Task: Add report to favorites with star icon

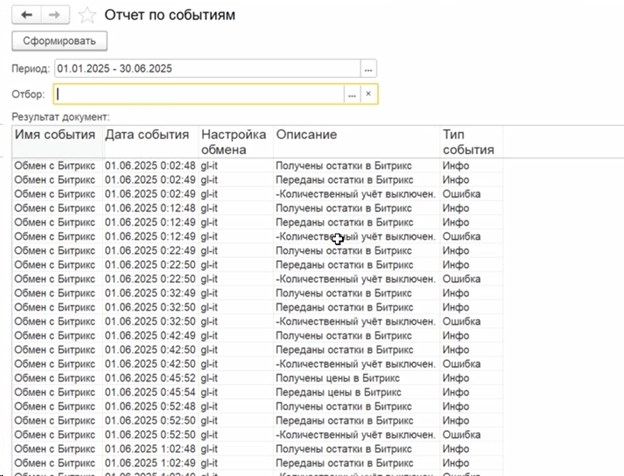Action: coord(88,15)
